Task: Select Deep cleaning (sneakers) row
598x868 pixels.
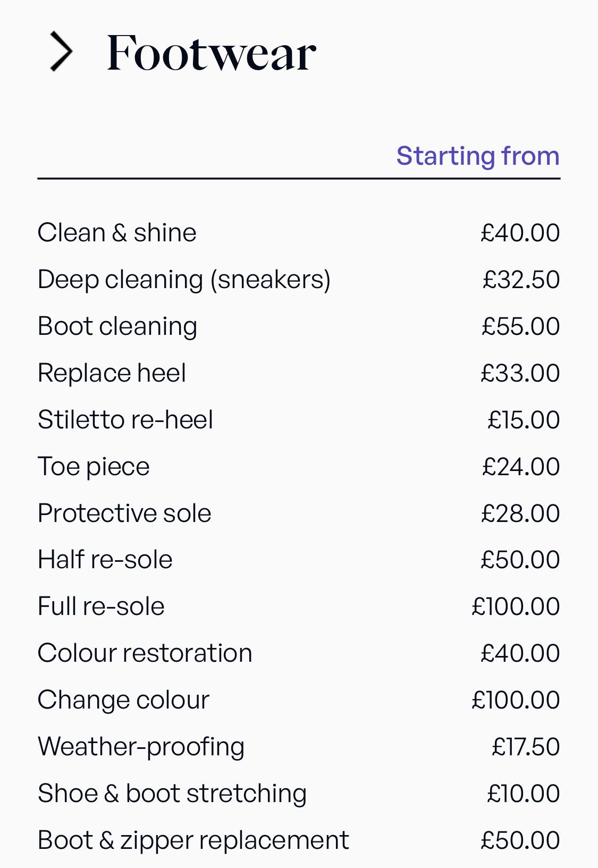Action: (x=299, y=280)
